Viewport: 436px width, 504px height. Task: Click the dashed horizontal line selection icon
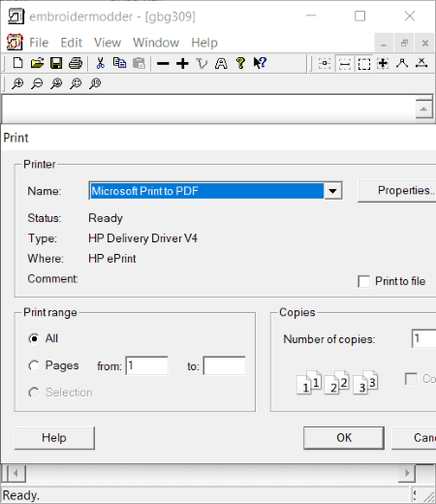pos(345,63)
